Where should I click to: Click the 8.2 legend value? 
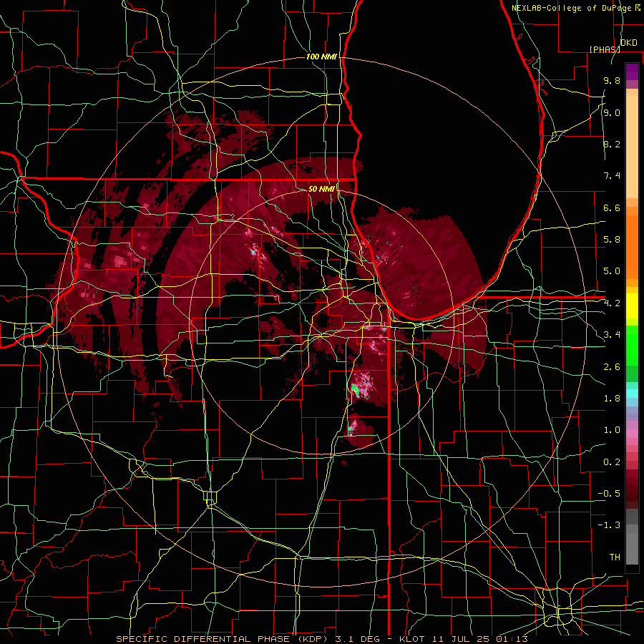[612, 144]
